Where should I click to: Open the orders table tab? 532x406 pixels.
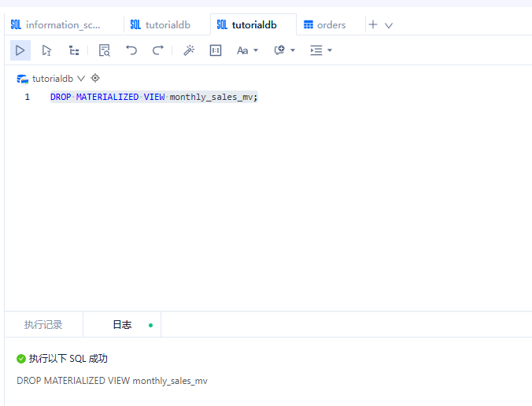tap(331, 24)
